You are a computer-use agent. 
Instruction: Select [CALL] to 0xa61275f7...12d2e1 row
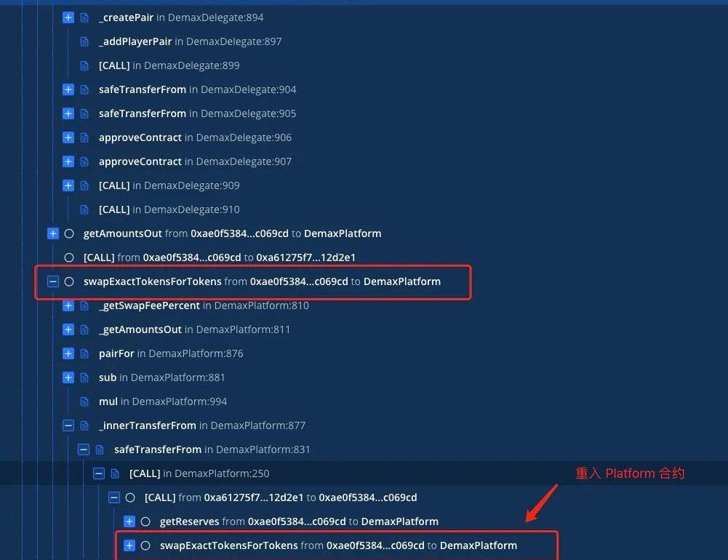[219, 257]
